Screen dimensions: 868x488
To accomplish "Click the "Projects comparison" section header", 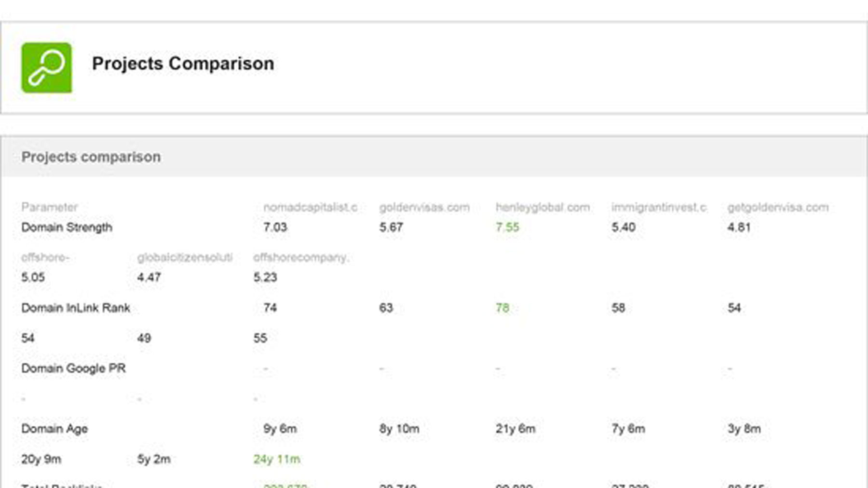I will 91,157.
